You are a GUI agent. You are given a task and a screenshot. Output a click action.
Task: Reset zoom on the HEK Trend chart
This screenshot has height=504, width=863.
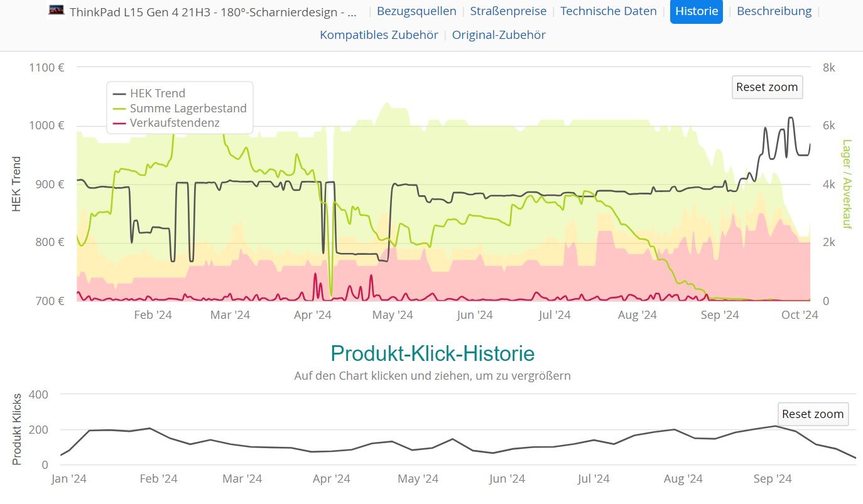(767, 87)
